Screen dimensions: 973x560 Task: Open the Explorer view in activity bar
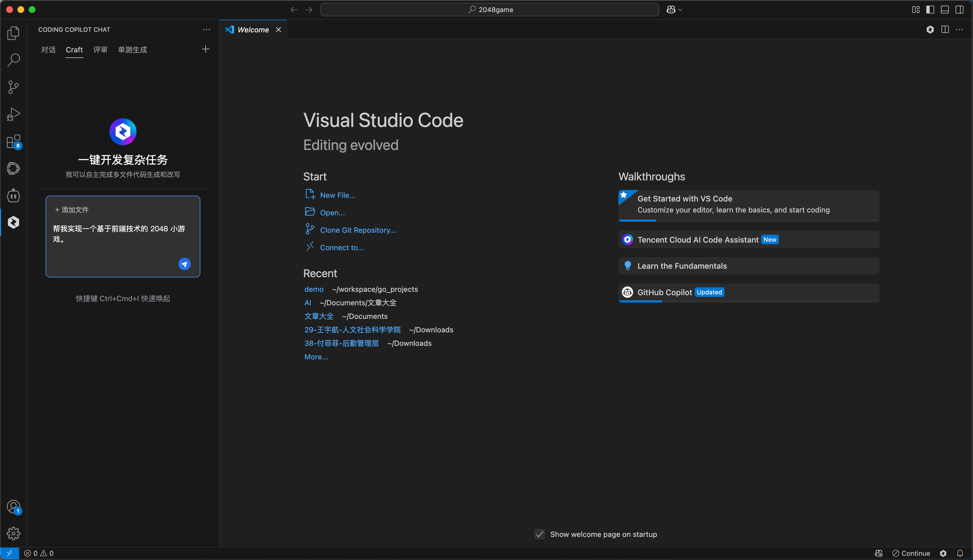coord(14,33)
